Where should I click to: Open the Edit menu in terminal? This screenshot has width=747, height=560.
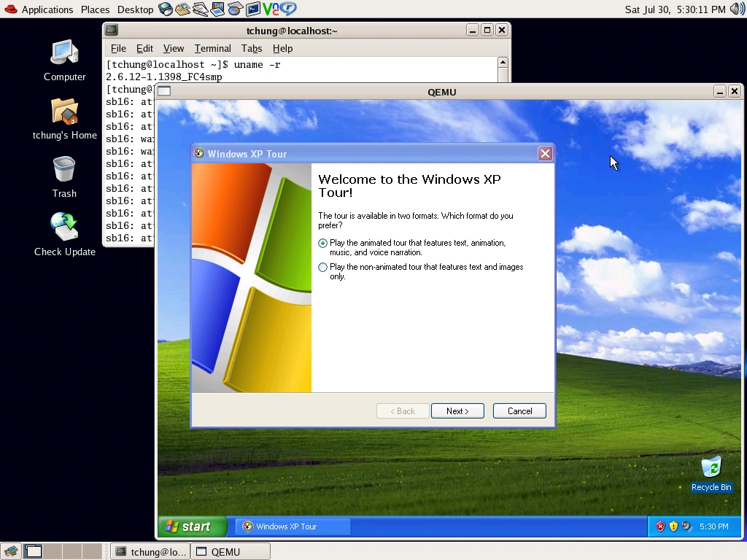point(144,49)
